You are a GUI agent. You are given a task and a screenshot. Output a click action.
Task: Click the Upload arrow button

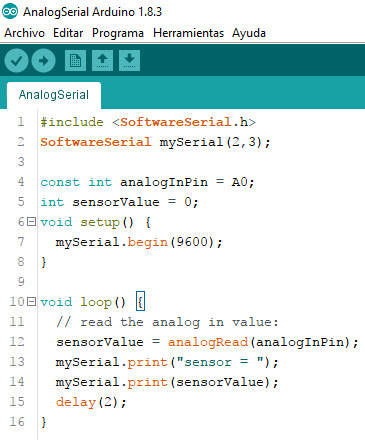click(43, 60)
